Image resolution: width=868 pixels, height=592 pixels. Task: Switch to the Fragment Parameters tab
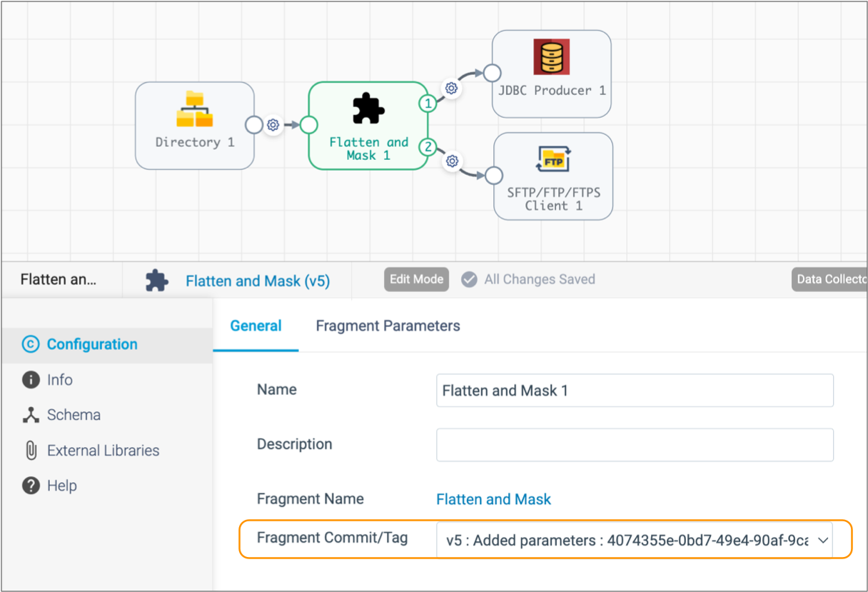[388, 326]
